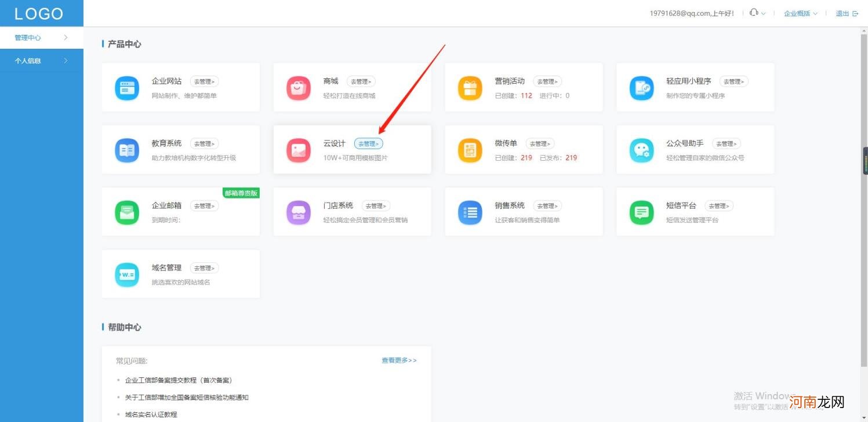The height and width of the screenshot is (422, 868).
Task: Click 去管理 for 企业邮箱
Action: [205, 206]
